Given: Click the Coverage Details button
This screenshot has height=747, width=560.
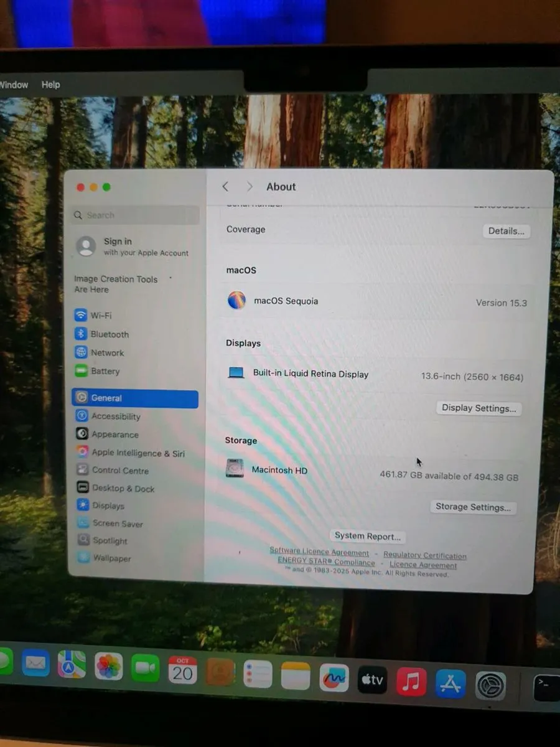Looking at the screenshot, I should tap(506, 231).
